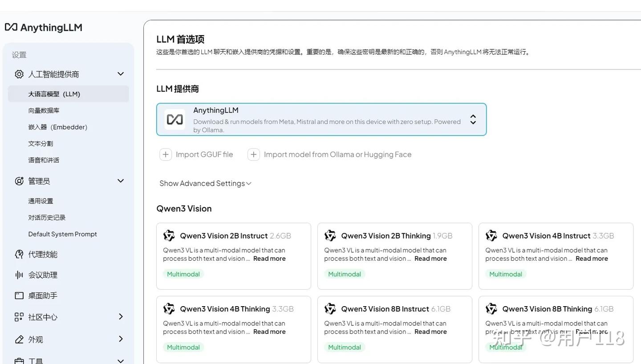Read more on Qwen3 Vision 8B Instruct
Screen dimensions: 641x364
tap(430, 332)
